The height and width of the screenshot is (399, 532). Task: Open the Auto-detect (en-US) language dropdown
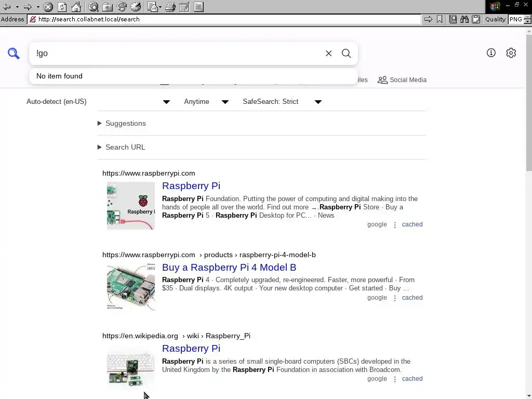98,102
